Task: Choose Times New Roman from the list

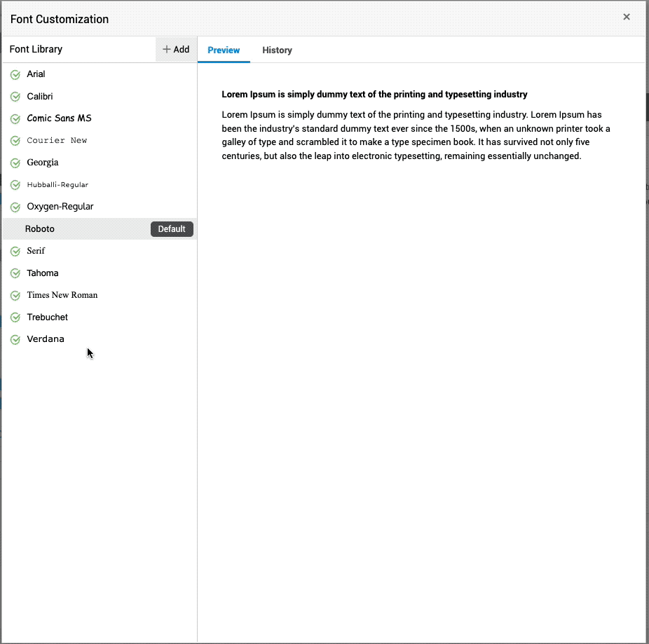Action: (62, 295)
